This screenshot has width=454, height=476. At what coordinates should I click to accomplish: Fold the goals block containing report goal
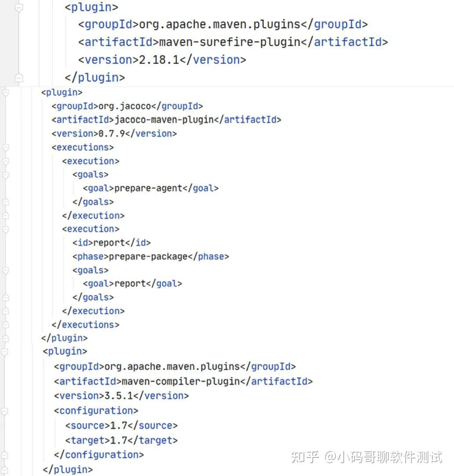pyautogui.click(x=5, y=270)
